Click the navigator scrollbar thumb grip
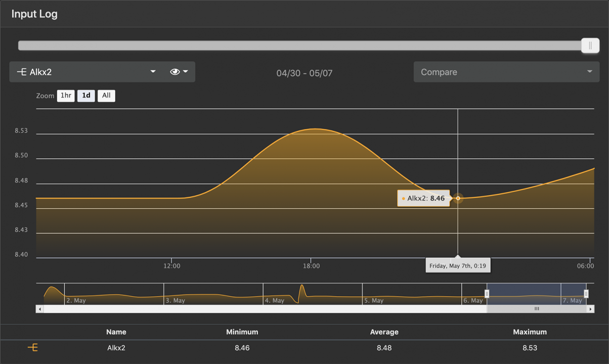This screenshot has width=609, height=364. click(537, 309)
